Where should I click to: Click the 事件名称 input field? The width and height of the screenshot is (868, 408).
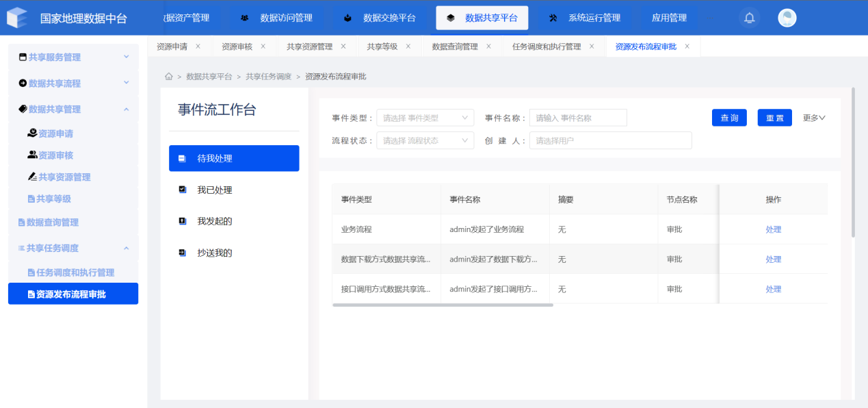578,118
